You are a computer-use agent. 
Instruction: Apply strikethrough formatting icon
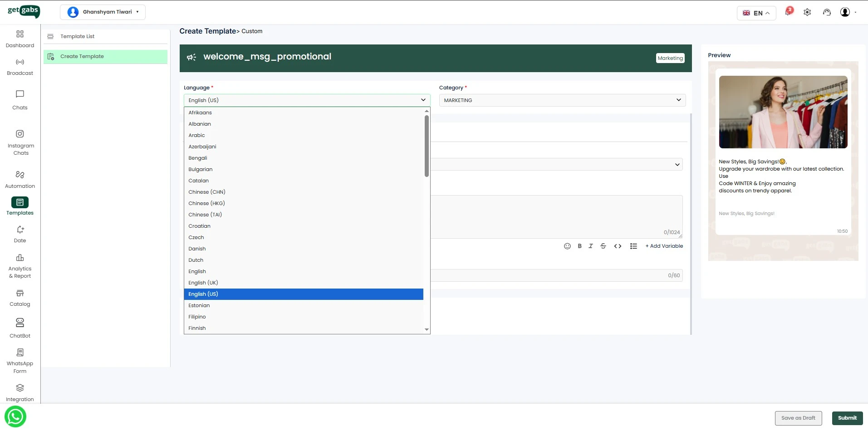pos(603,246)
